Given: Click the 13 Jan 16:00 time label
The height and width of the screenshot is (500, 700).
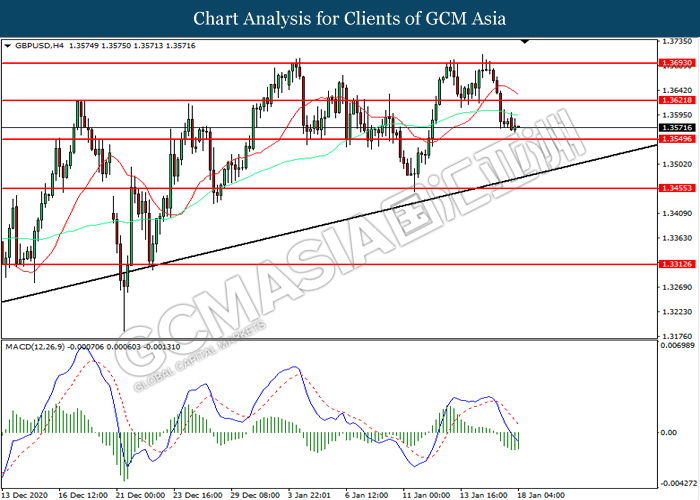Looking at the screenshot, I should click(x=483, y=495).
